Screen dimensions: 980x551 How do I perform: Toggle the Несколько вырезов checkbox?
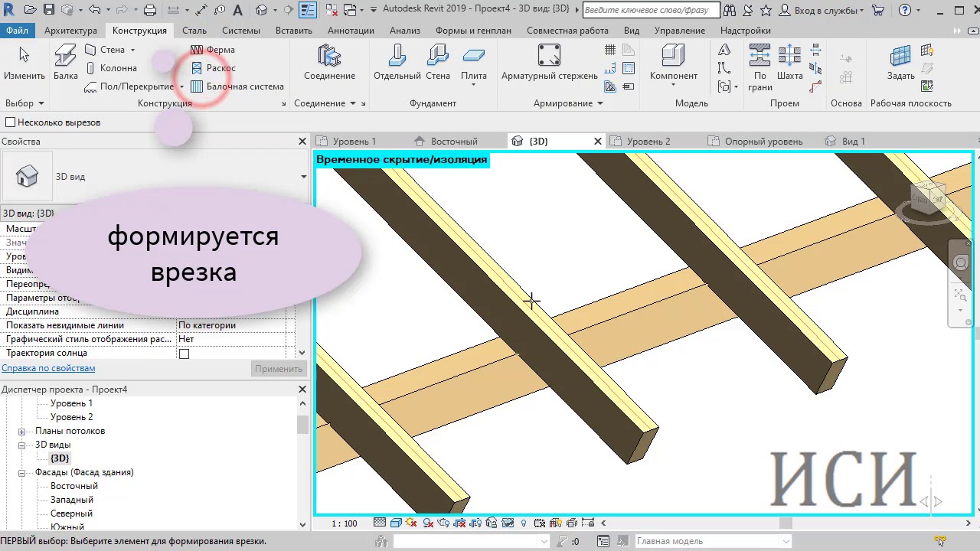tap(11, 122)
